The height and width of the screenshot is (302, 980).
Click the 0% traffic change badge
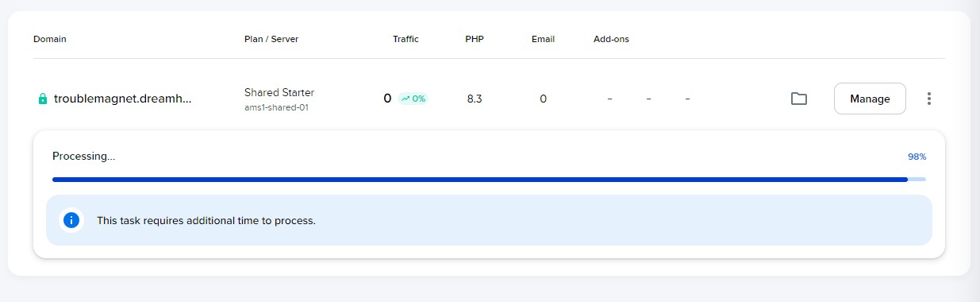click(413, 99)
